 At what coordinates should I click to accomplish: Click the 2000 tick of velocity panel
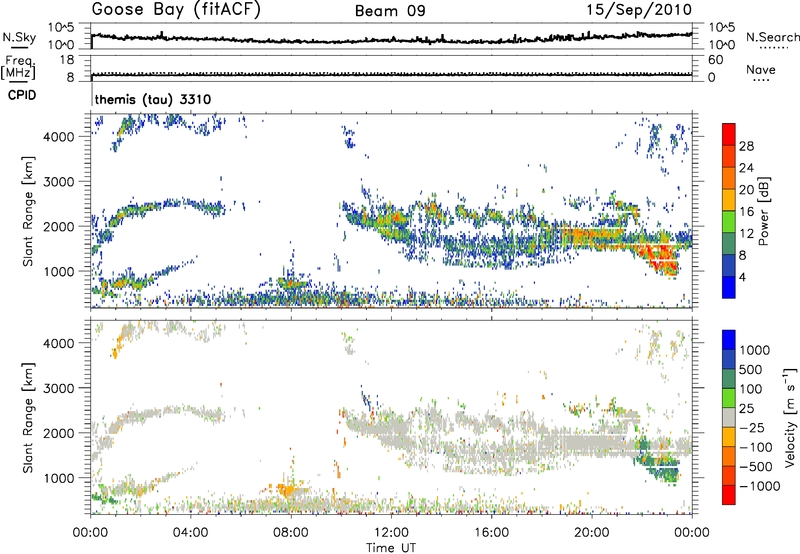58,433
